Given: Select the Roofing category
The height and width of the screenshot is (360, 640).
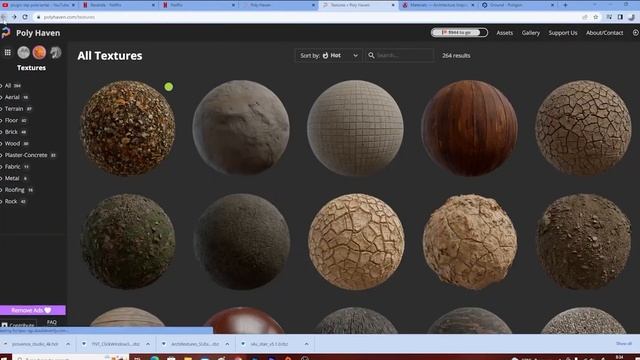Looking at the screenshot, I should [15, 190].
